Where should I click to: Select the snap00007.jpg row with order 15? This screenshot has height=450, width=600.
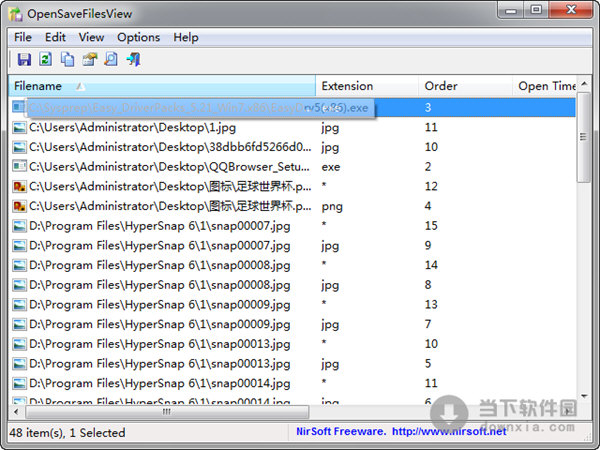point(293,226)
